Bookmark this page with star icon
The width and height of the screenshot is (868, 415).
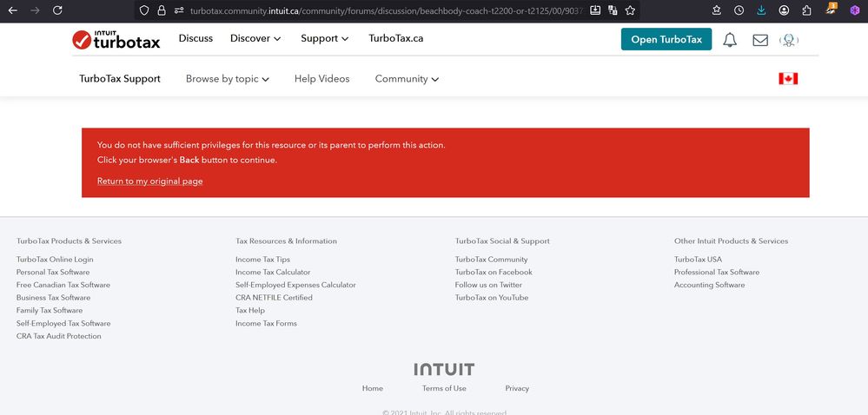tap(631, 10)
